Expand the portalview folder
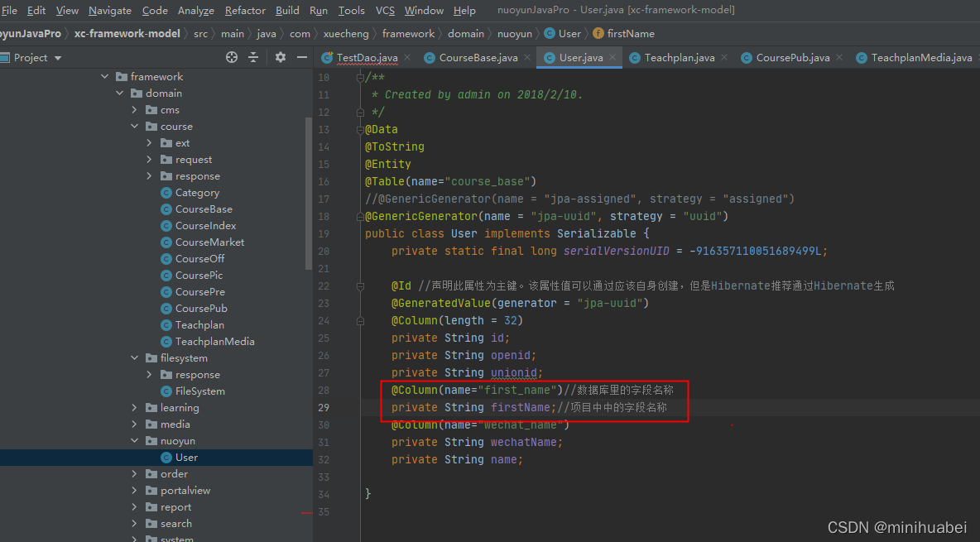The height and width of the screenshot is (542, 980). [x=134, y=490]
